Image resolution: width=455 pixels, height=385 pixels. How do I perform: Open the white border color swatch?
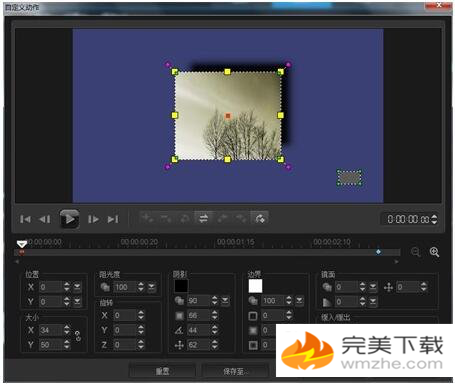[255, 286]
